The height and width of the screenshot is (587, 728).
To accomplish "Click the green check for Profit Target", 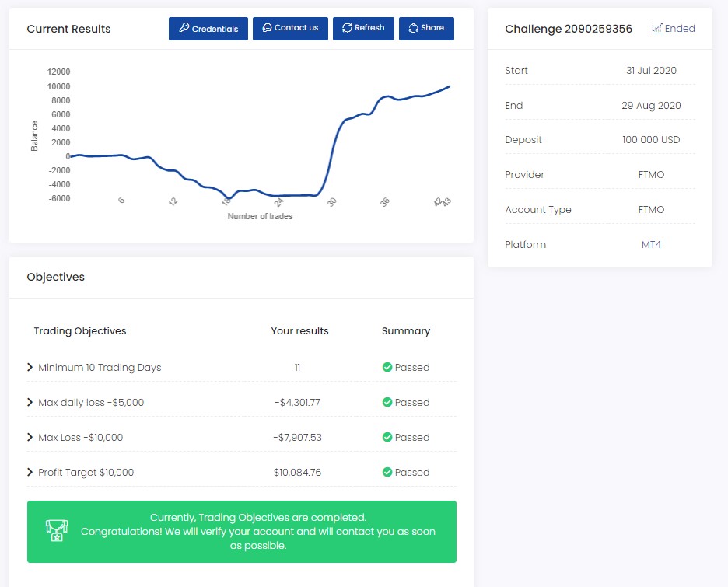I will pyautogui.click(x=387, y=472).
